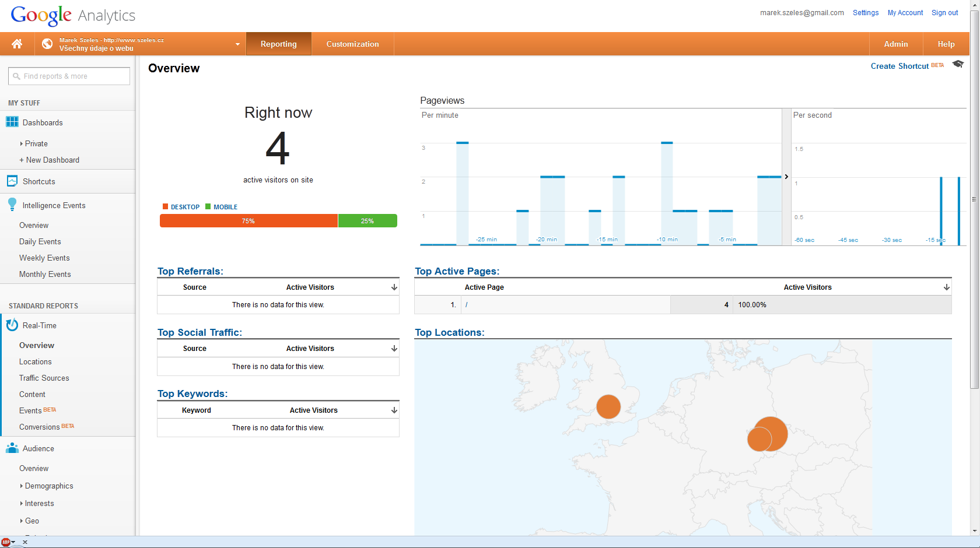Image resolution: width=980 pixels, height=548 pixels.
Task: Open Top Social Traffic heading link
Action: click(x=199, y=332)
